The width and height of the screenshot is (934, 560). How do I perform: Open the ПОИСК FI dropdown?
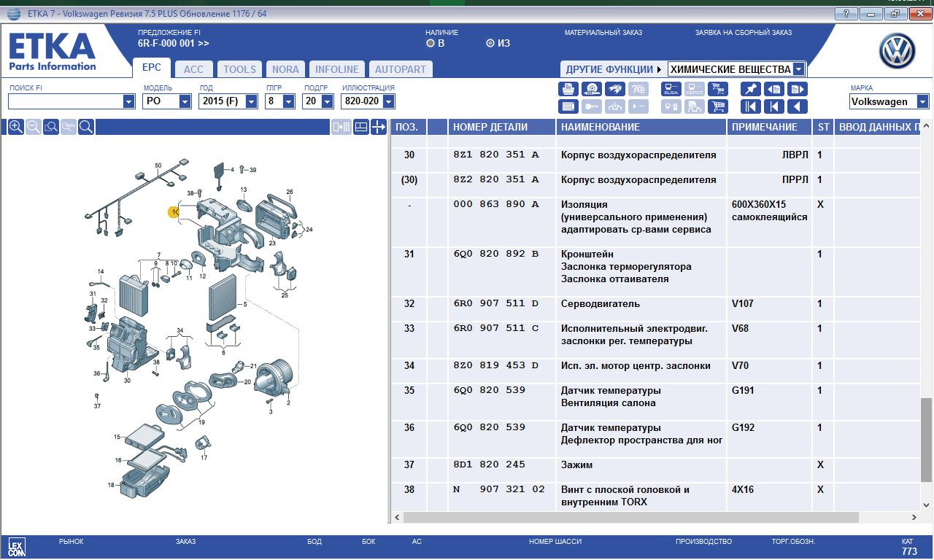click(x=129, y=101)
